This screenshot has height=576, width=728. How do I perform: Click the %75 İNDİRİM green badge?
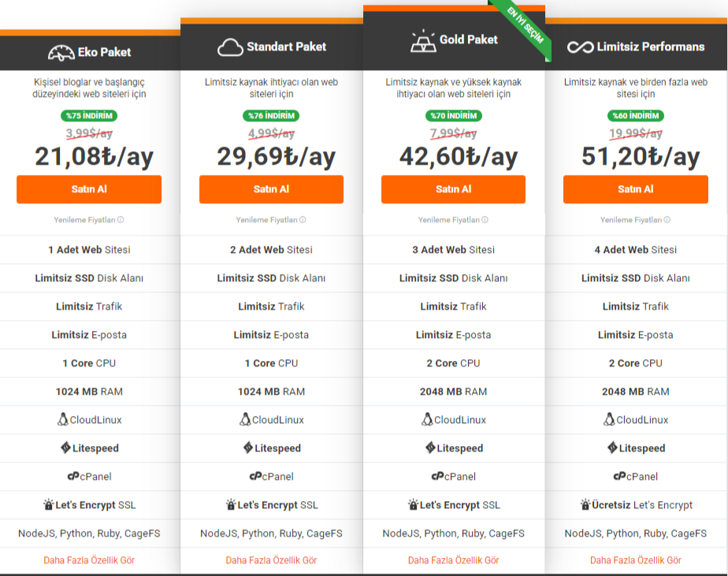[x=89, y=116]
